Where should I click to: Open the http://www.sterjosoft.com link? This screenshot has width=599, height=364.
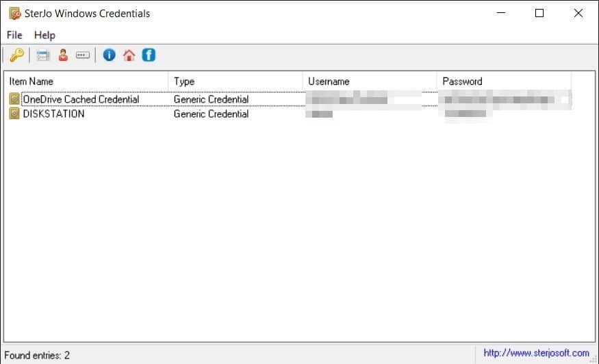pos(536,353)
